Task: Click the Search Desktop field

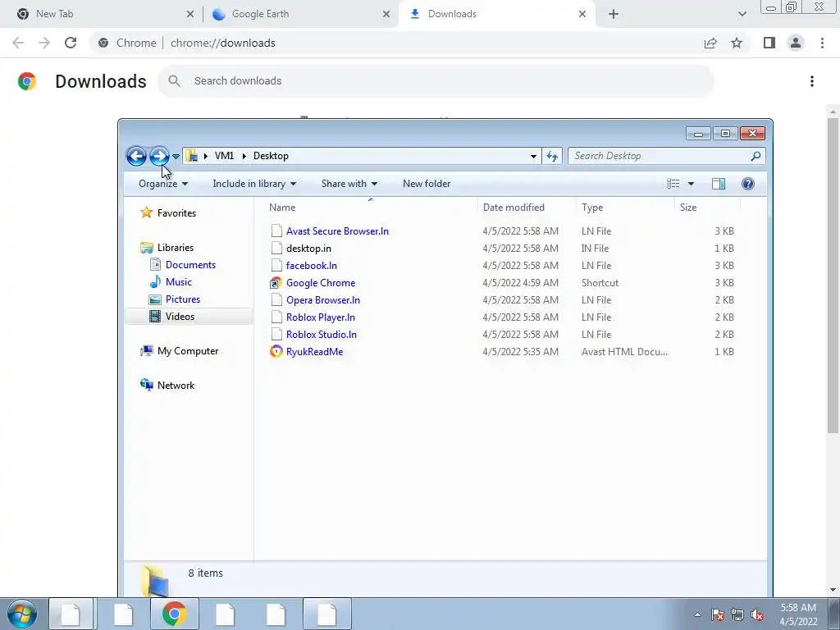Action: click(x=666, y=156)
